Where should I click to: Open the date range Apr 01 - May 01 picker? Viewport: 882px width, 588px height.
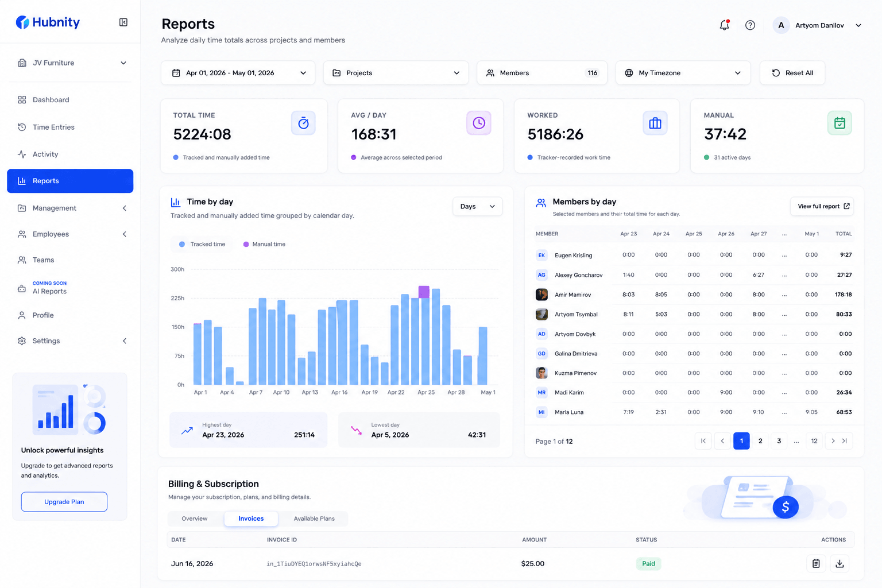click(238, 73)
